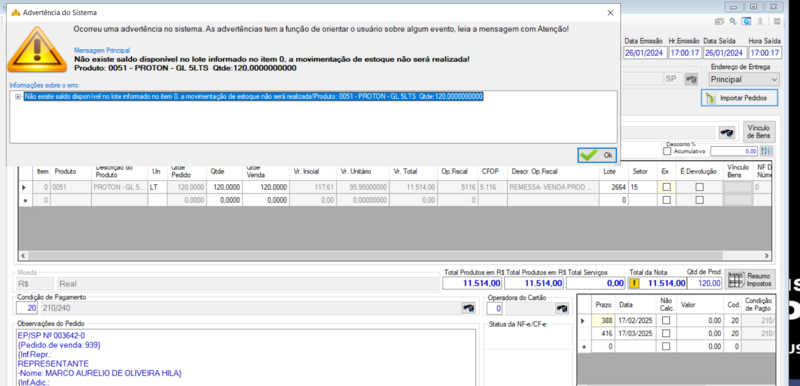Click the yellow warning icon at Total da Nota

(634, 284)
